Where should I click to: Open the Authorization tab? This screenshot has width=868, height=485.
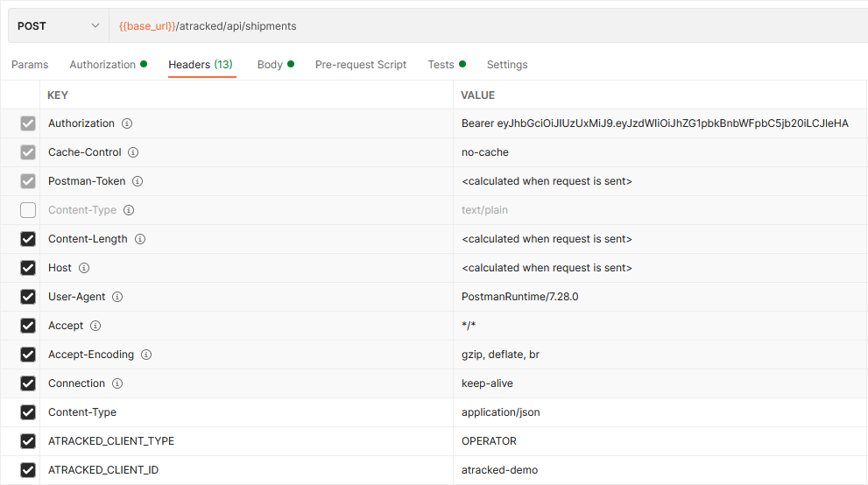tap(108, 65)
